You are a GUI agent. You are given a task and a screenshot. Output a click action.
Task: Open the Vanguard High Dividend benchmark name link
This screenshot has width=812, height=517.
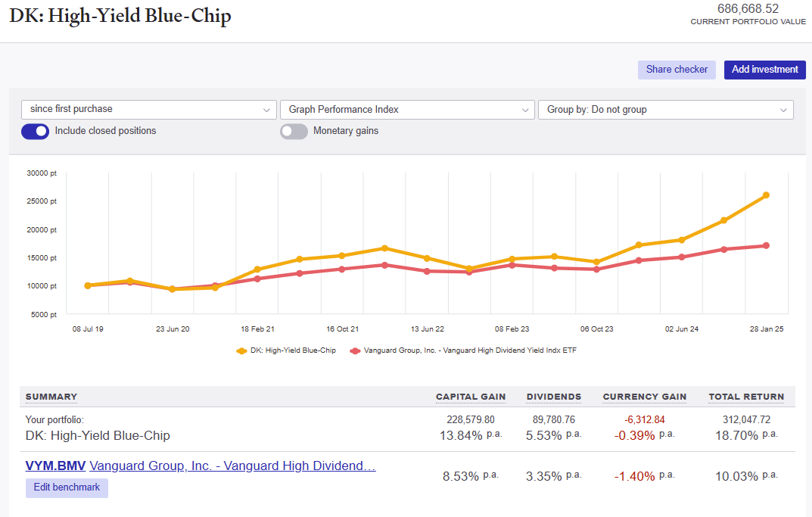click(232, 466)
